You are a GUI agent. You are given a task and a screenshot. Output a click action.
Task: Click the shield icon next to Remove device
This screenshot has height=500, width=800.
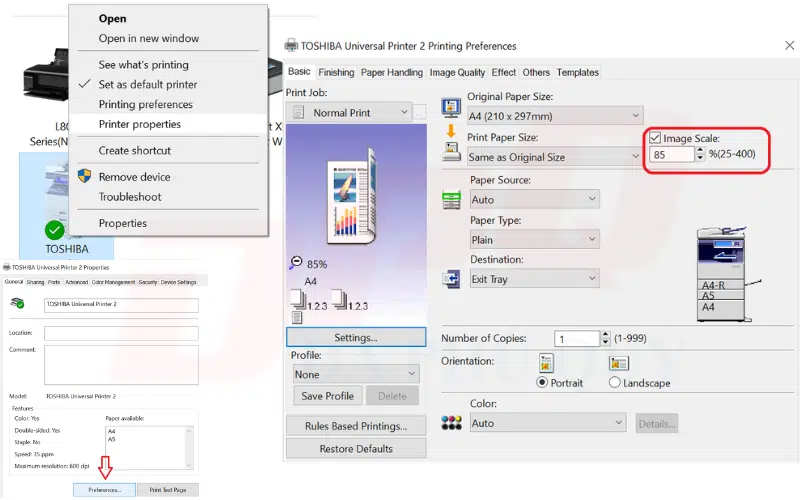coord(84,176)
